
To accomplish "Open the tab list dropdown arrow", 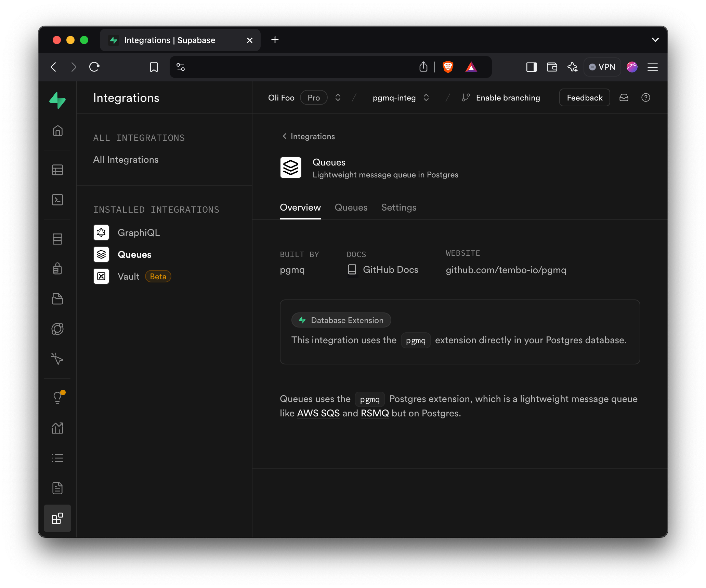I will pos(655,40).
